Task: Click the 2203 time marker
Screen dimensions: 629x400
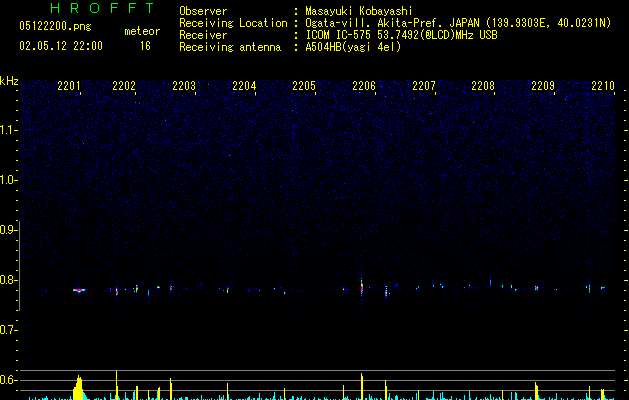Action: coord(184,86)
